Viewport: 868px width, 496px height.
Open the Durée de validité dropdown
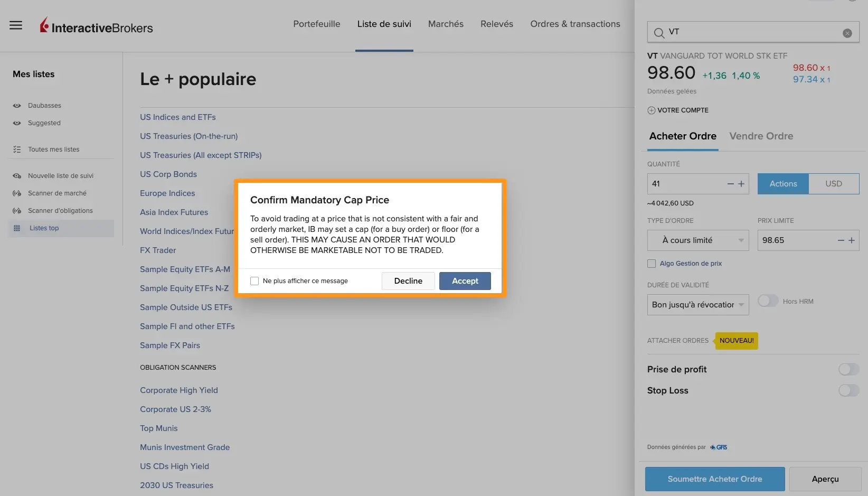coord(697,305)
